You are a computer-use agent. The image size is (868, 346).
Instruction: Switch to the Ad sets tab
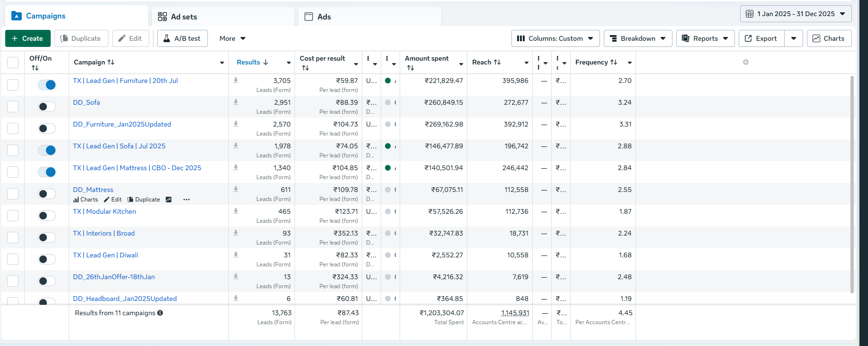[x=184, y=17]
